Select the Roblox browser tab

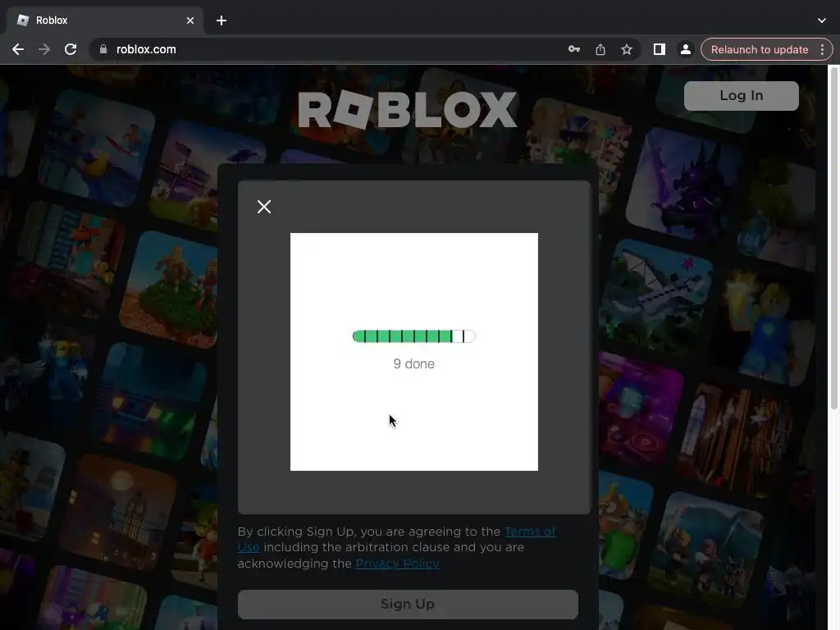(x=104, y=21)
